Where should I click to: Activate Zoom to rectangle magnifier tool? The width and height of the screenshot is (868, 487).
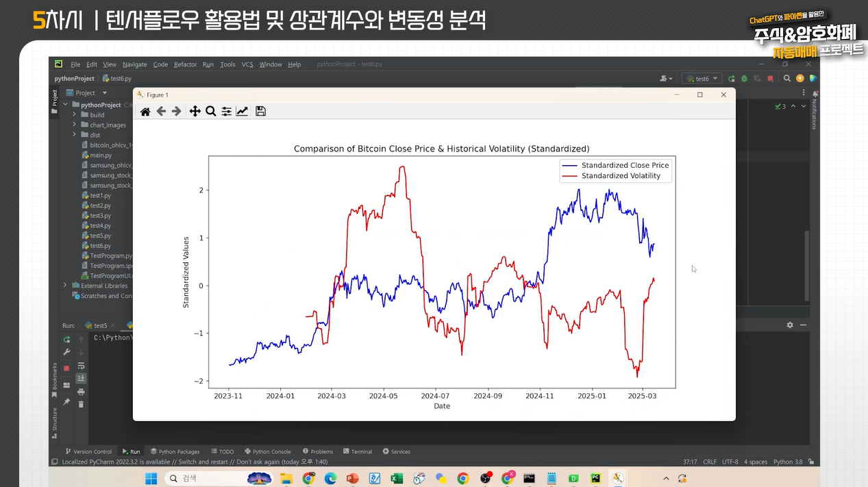pyautogui.click(x=211, y=111)
